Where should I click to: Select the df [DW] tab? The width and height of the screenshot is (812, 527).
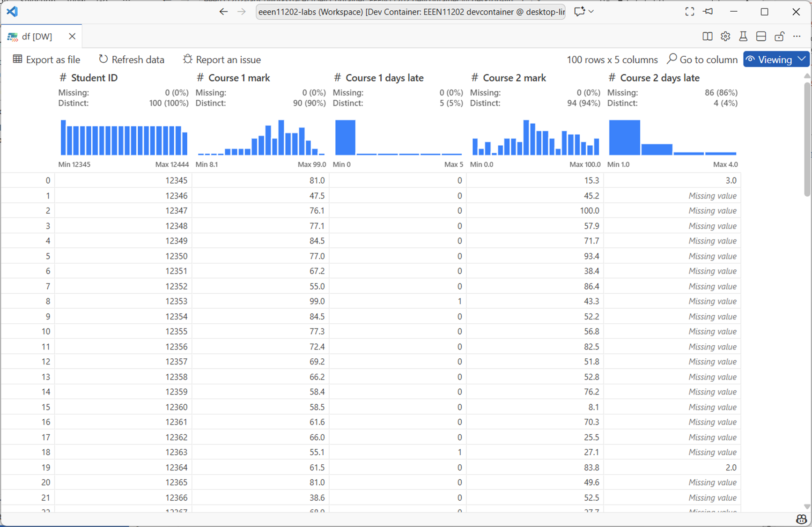coord(37,37)
